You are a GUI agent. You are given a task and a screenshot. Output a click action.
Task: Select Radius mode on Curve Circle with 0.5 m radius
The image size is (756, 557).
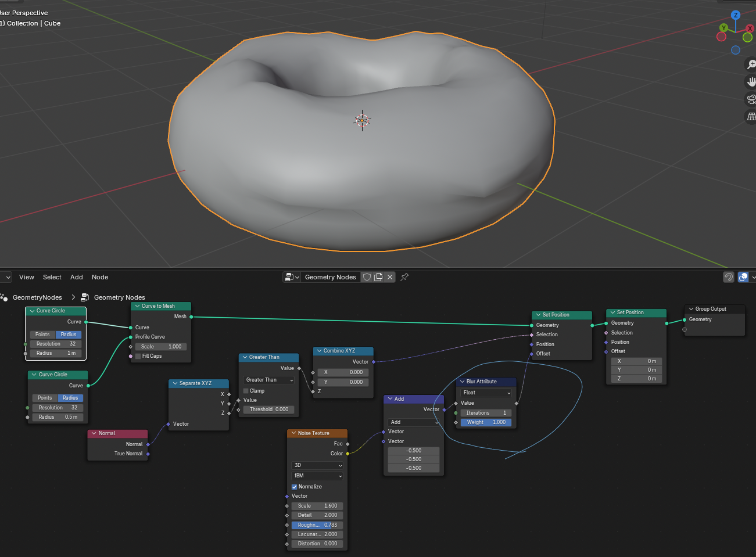tap(70, 398)
